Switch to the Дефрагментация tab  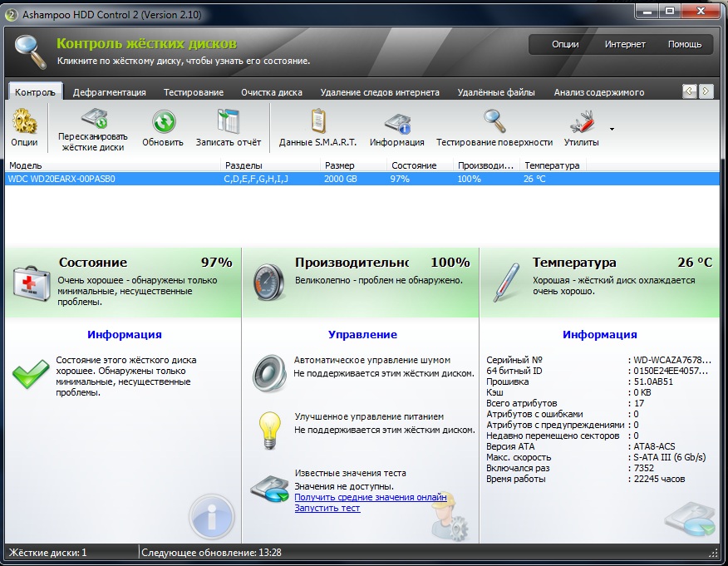pyautogui.click(x=109, y=92)
